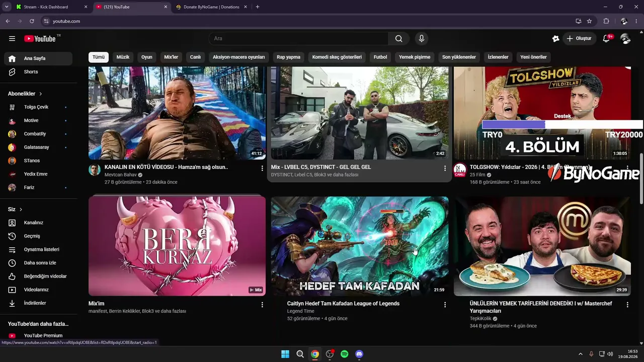644x362 pixels.
Task: Open more options for Mix'im
Action: point(262,305)
